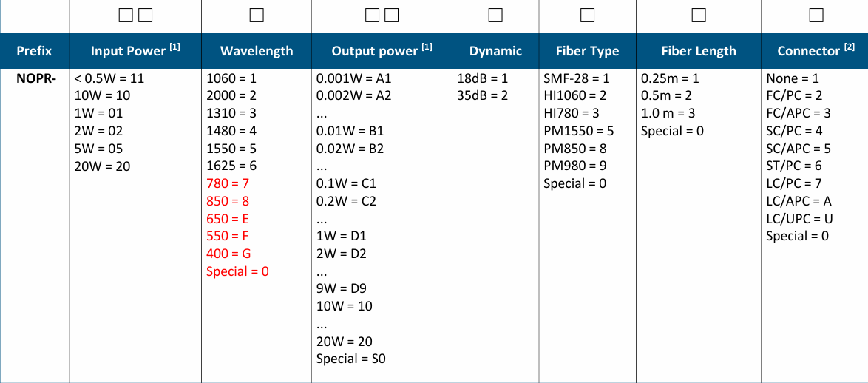This screenshot has width=868, height=383.
Task: Select the "20W = 20" input power entry
Action: (102, 166)
